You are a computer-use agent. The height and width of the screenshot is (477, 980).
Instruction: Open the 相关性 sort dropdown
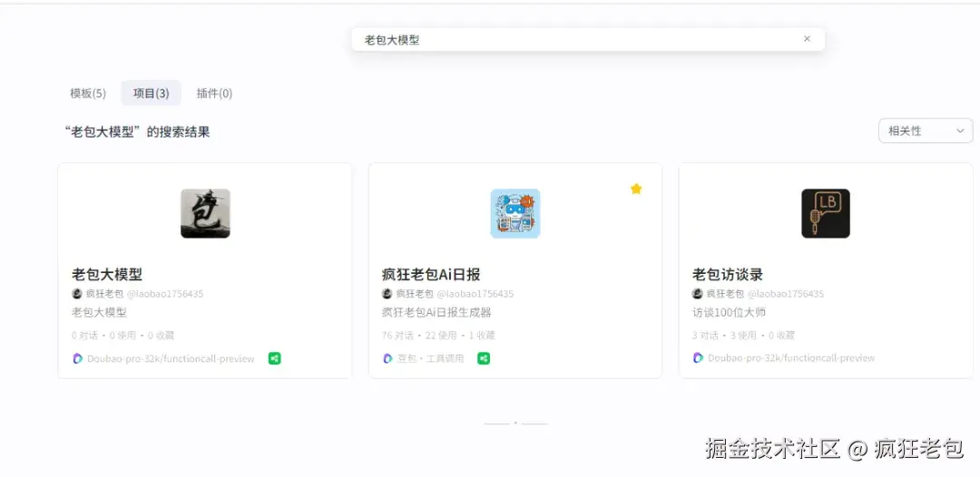pos(926,131)
